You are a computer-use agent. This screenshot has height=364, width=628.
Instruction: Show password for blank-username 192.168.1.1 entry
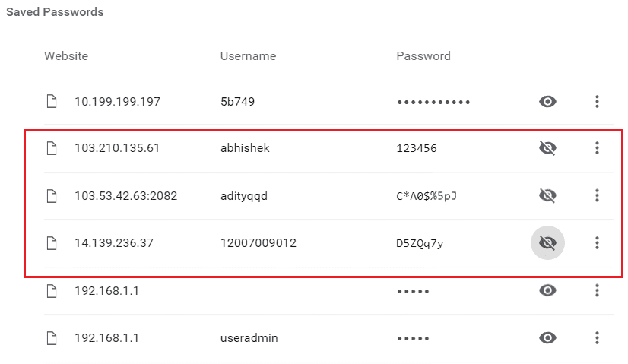point(547,290)
